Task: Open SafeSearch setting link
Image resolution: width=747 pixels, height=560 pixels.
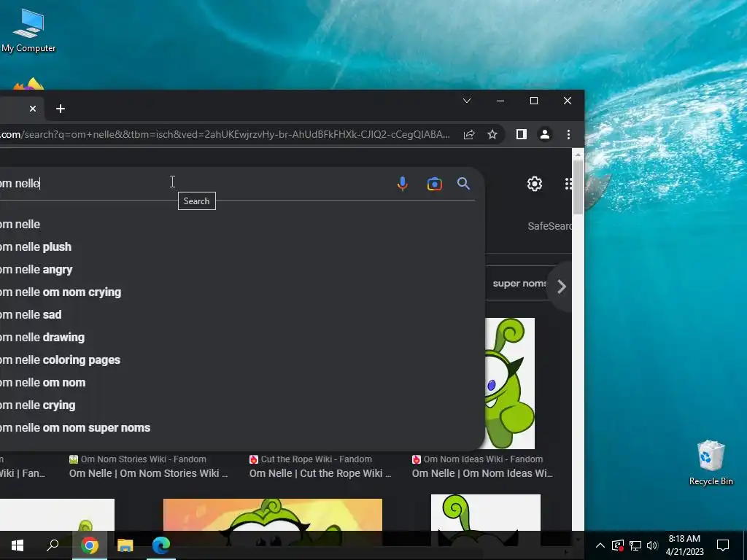Action: point(549,226)
